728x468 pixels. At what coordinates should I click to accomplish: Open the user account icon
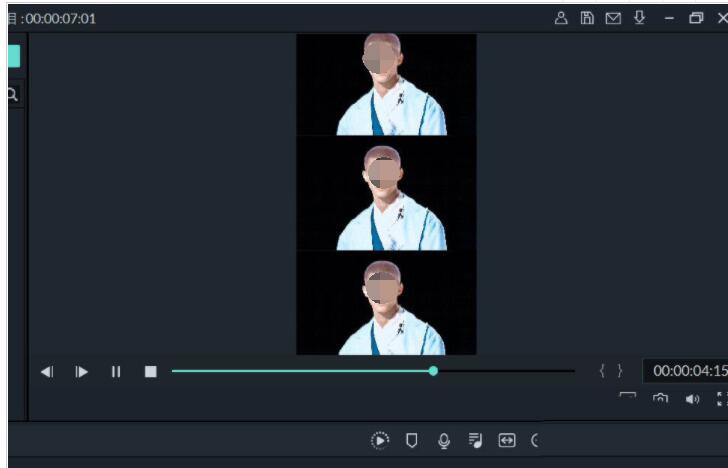pos(562,18)
